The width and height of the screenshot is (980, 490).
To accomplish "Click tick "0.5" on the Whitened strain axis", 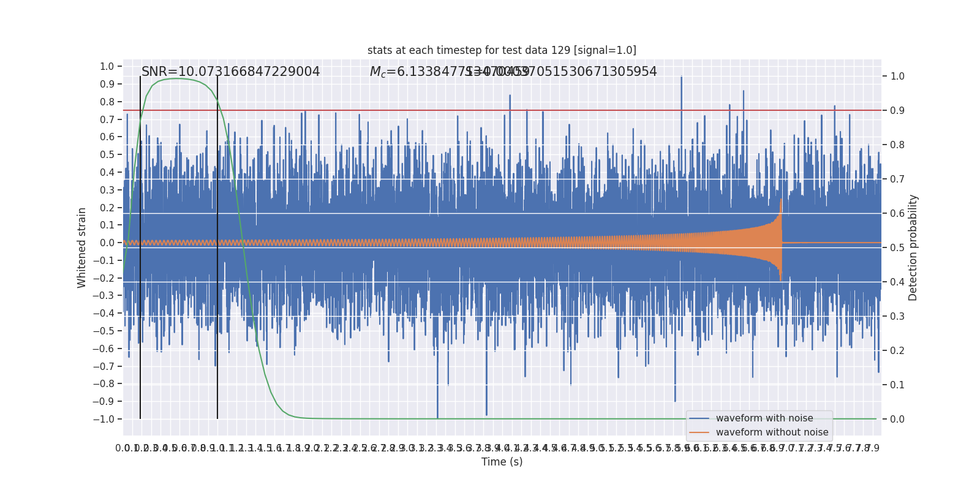I will point(107,154).
